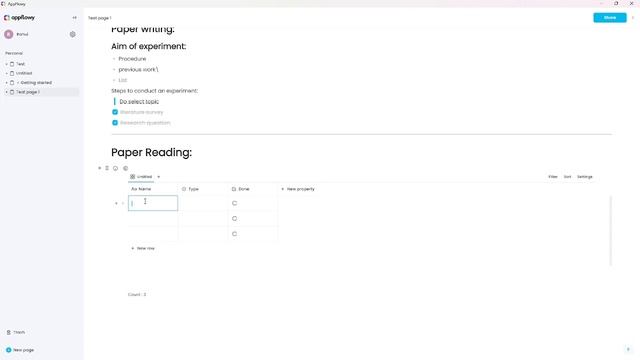Click the active Name cell input in first row
This screenshot has height=360, width=640.
(x=153, y=203)
